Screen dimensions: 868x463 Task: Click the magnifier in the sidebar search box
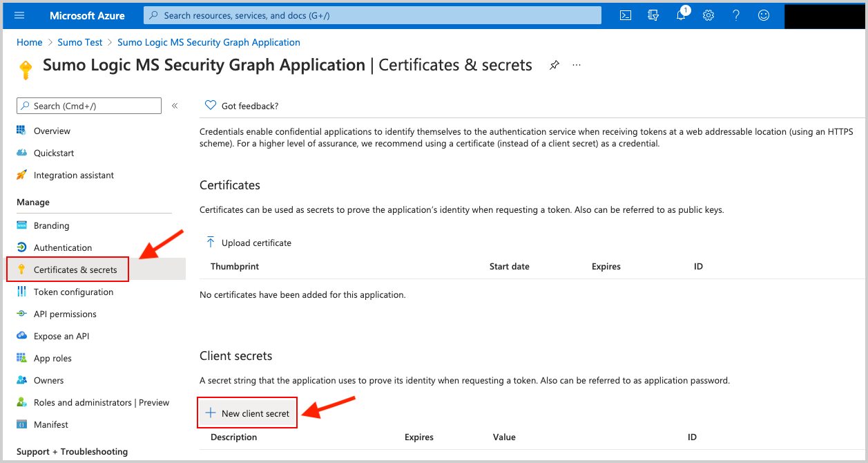[26, 106]
